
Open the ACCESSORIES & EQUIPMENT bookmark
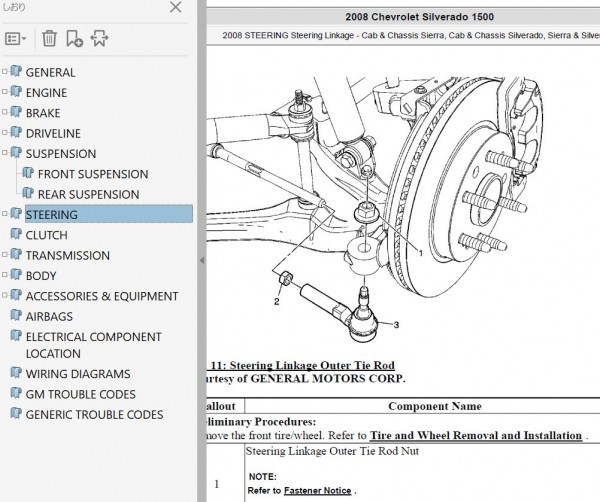tap(102, 296)
